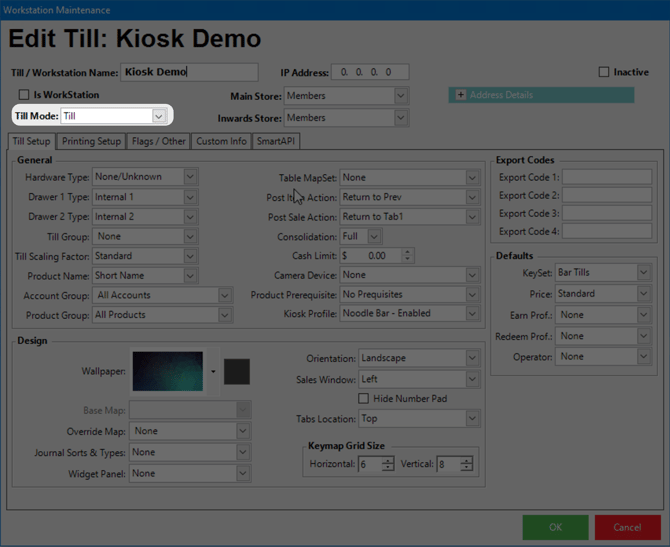This screenshot has width=670, height=547.
Task: Increase Vertical keymap grid size spinner
Action: tap(468, 461)
